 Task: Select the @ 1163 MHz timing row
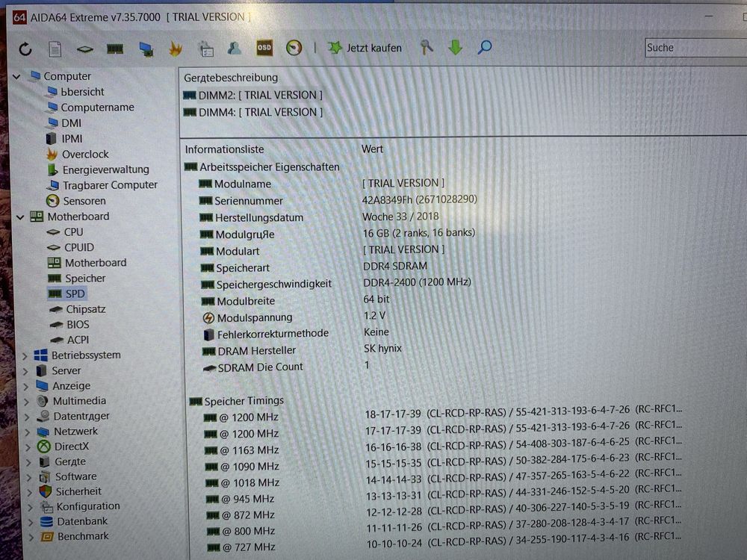coord(443,447)
